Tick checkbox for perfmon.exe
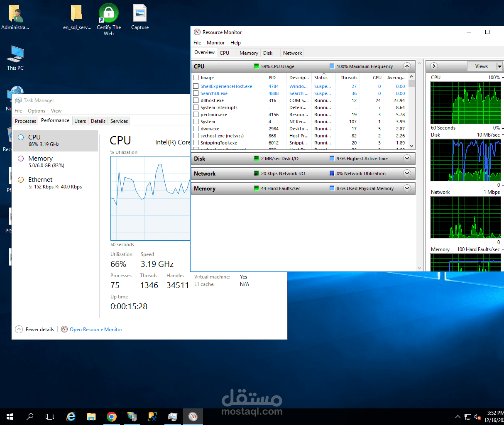 [x=196, y=115]
